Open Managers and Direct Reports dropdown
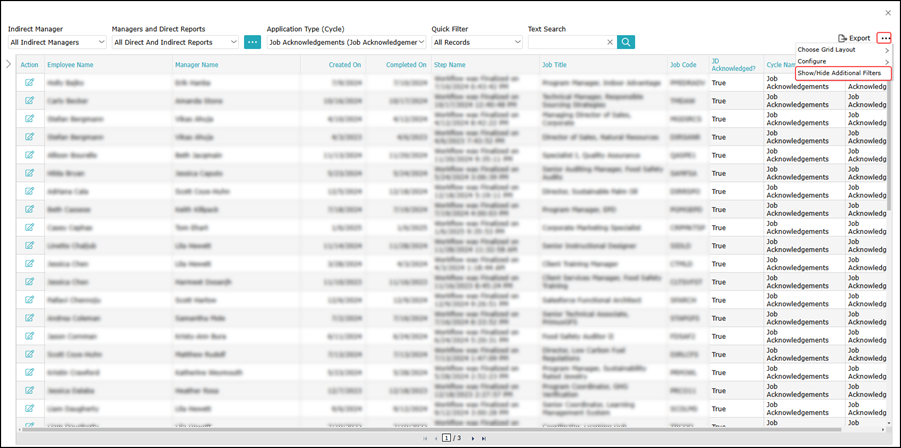Image resolution: width=901 pixels, height=448 pixels. (x=175, y=42)
